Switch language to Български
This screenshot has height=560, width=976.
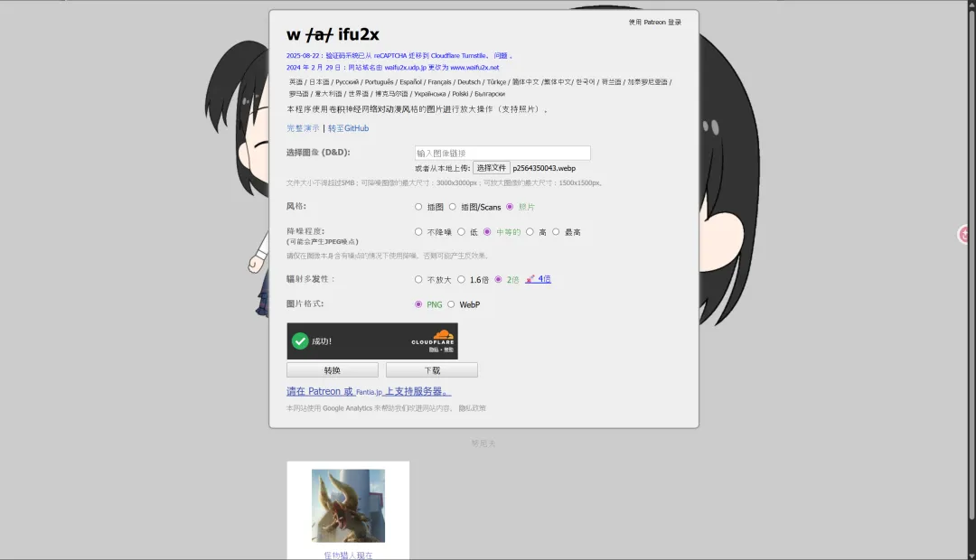490,93
